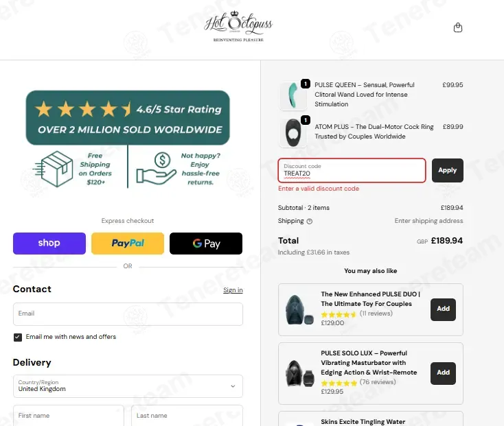Click the Hot Octopuss logo

coord(238,27)
